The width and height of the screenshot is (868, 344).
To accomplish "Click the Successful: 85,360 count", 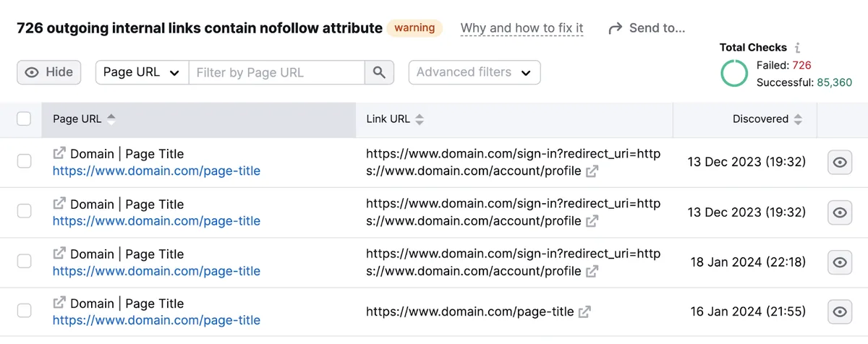I will click(804, 82).
